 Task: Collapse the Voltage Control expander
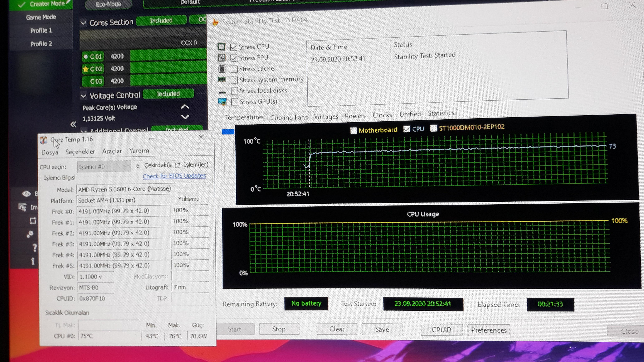(x=83, y=96)
